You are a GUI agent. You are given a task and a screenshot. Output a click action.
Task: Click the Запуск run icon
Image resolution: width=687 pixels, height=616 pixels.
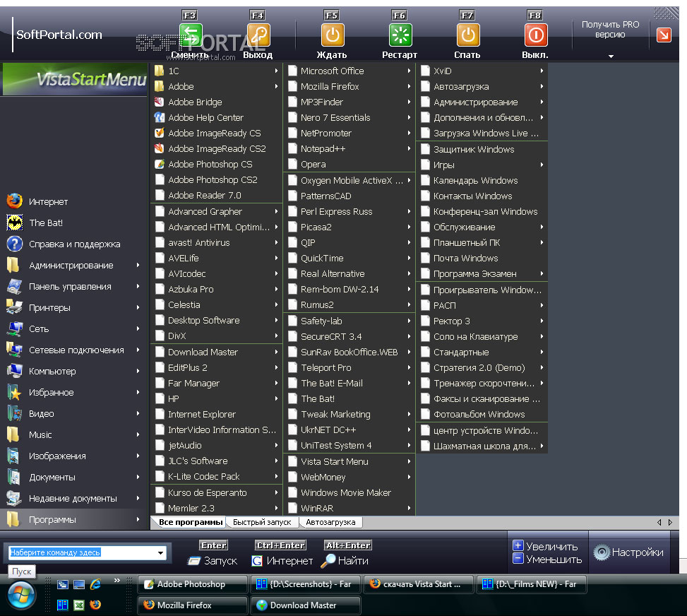(x=193, y=561)
